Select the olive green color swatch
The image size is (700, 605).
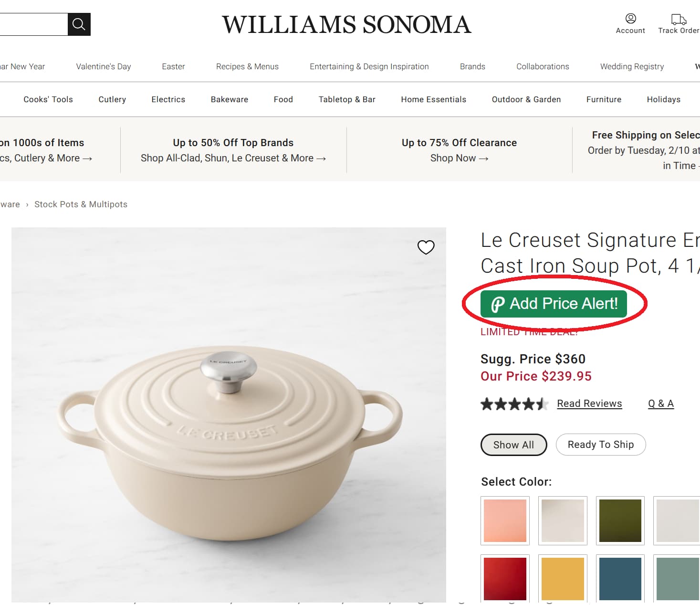(620, 520)
